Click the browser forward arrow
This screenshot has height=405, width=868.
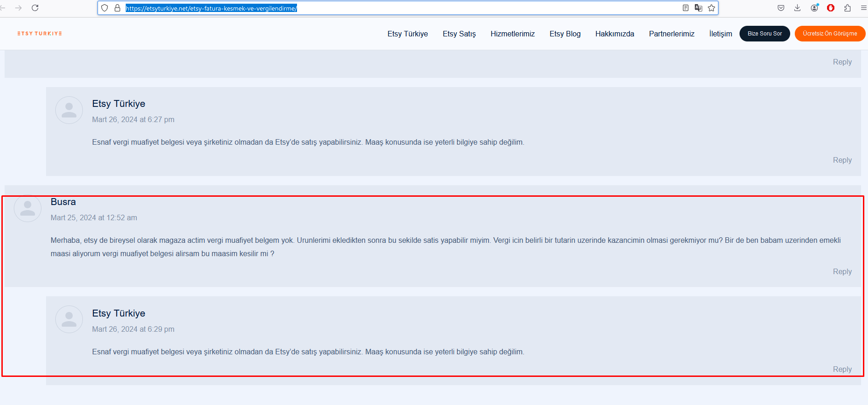coord(18,8)
